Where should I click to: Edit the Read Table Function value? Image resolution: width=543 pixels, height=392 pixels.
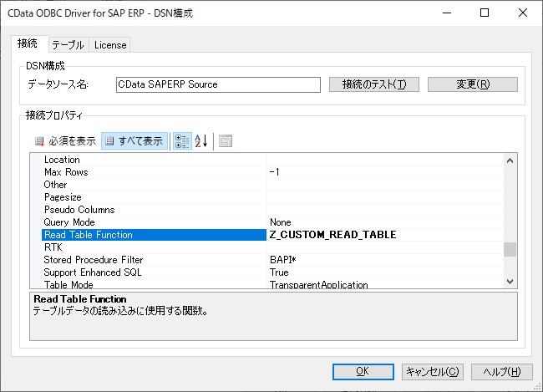[x=384, y=235]
